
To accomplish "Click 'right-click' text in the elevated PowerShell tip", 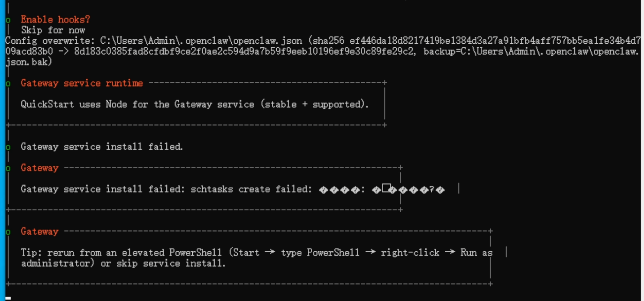I will 410,252.
